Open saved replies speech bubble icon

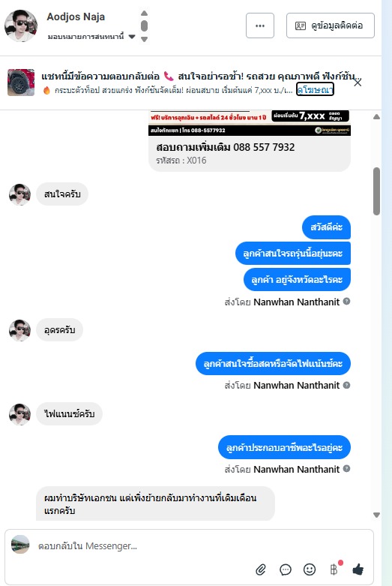pos(286,569)
